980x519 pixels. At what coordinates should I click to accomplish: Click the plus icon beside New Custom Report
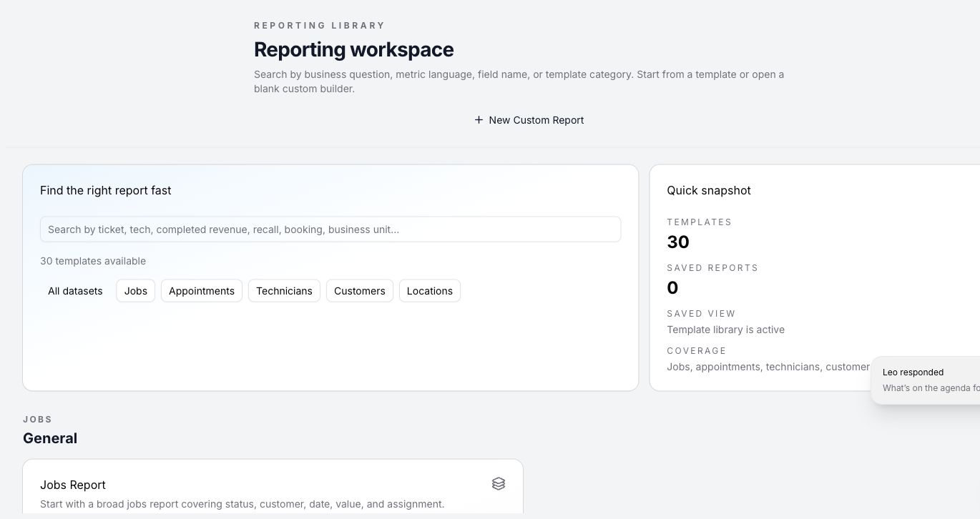(479, 120)
